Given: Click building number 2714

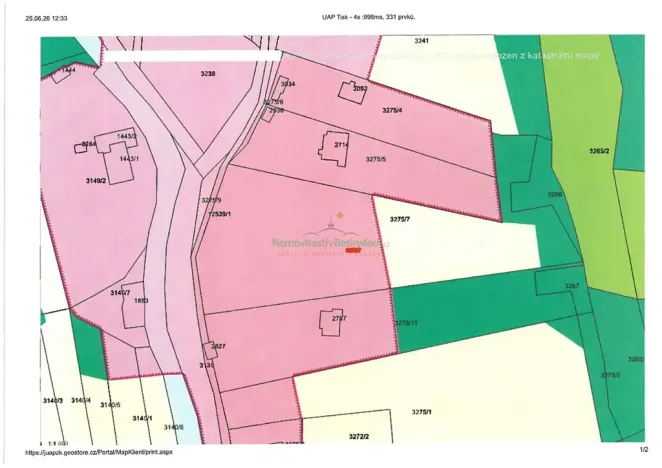Looking at the screenshot, I should [x=341, y=144].
